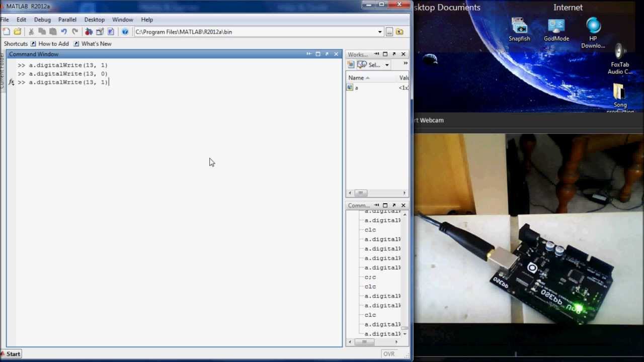This screenshot has height=362, width=644.
Task: Click the Open file folder icon
Action: tap(18, 32)
